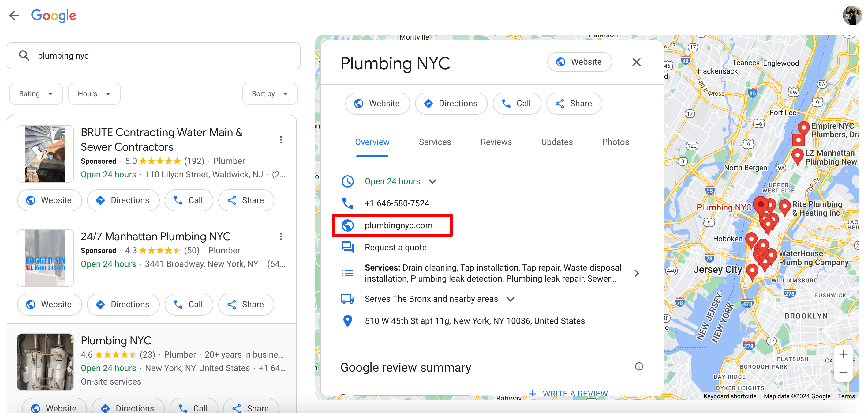Select the Empire NYC Plumbers map pin

pyautogui.click(x=803, y=128)
